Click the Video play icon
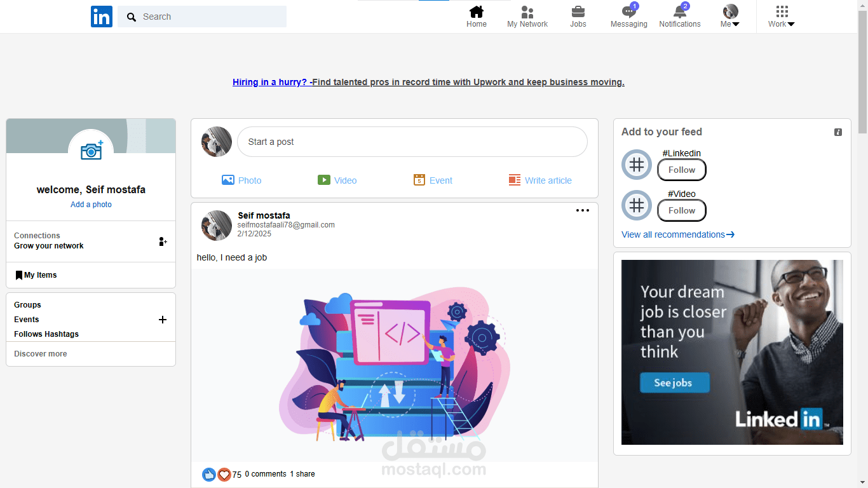This screenshot has width=868, height=488. [x=324, y=180]
